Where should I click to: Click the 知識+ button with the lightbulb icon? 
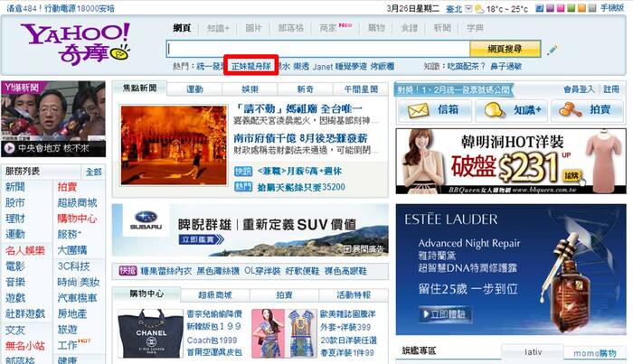point(512,109)
